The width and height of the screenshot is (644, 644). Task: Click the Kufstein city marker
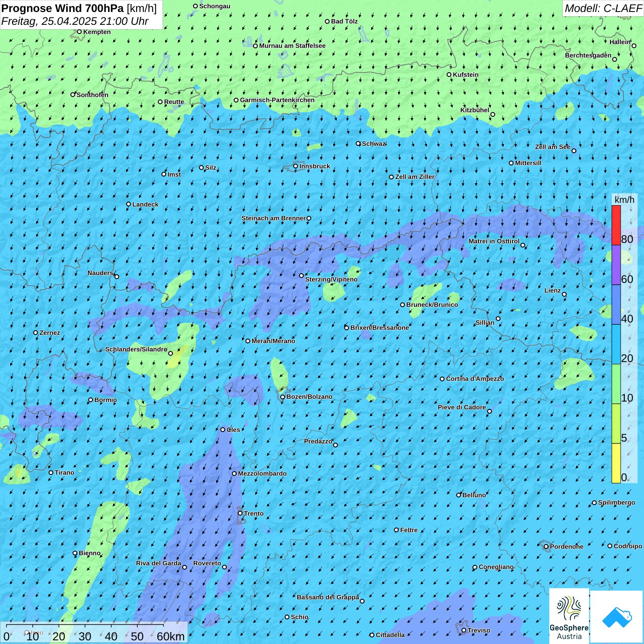pos(449,75)
